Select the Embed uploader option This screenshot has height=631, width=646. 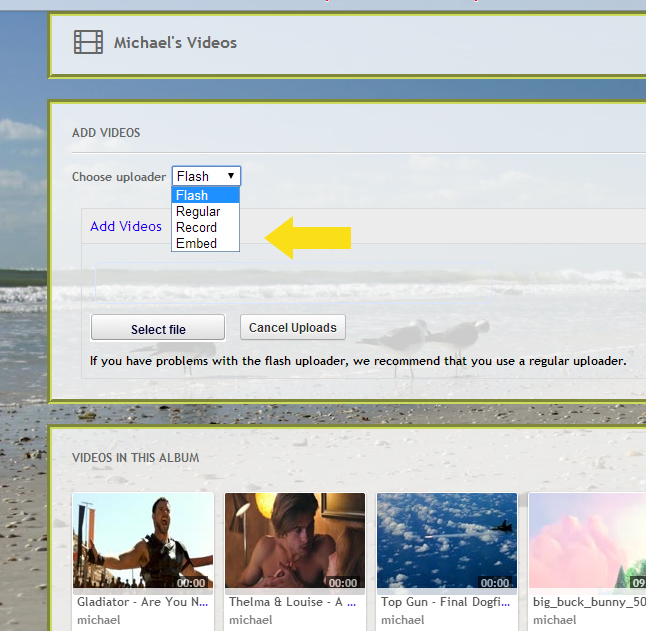205,243
